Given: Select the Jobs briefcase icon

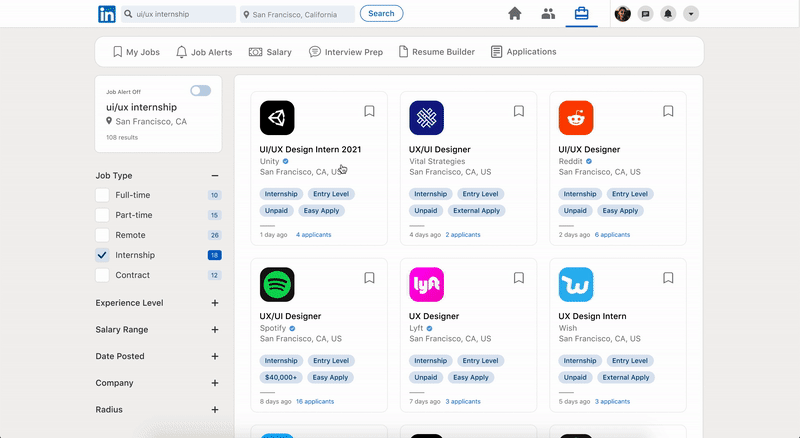Looking at the screenshot, I should point(581,13).
